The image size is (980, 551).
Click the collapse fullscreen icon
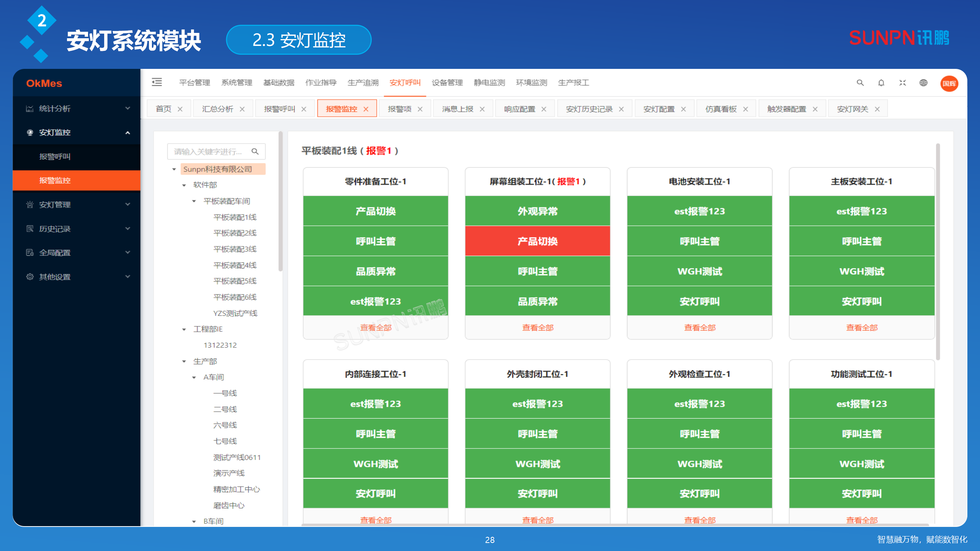tap(902, 83)
